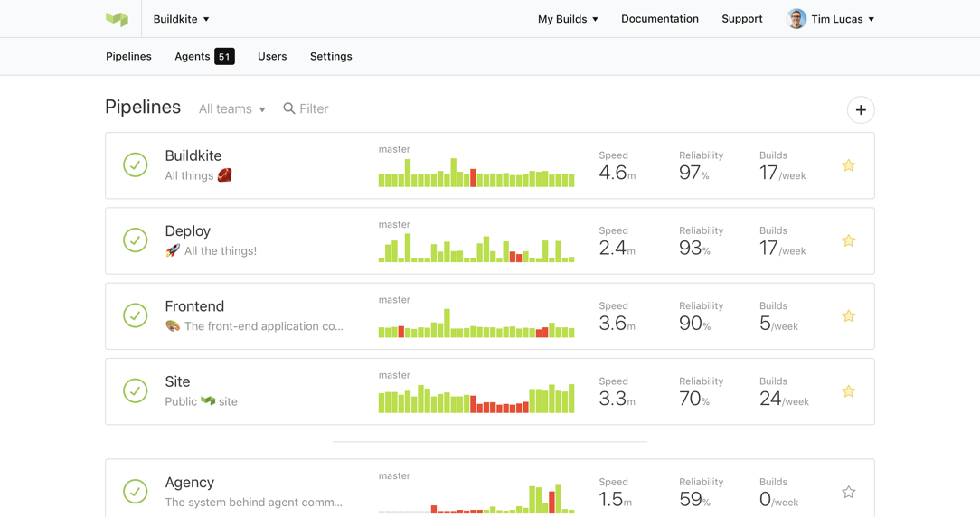Viewport: 980px width, 517px height.
Task: Star the Agency pipeline as favorite
Action: (848, 493)
